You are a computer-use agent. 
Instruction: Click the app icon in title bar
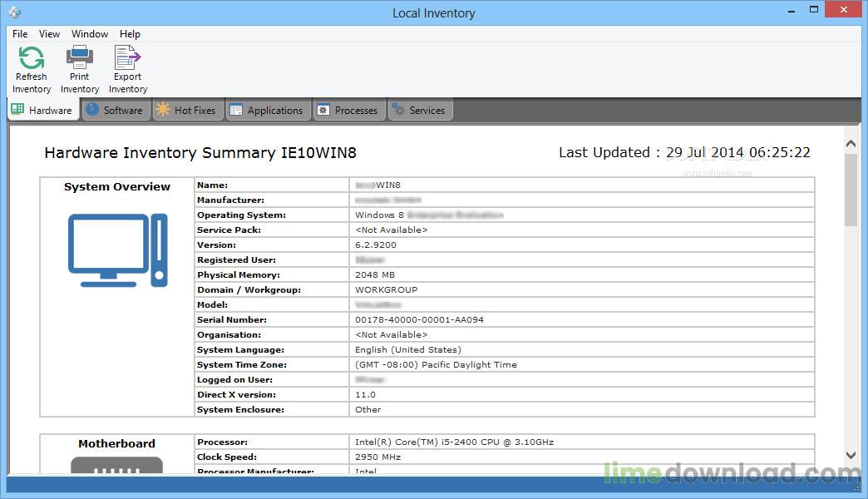[15, 12]
